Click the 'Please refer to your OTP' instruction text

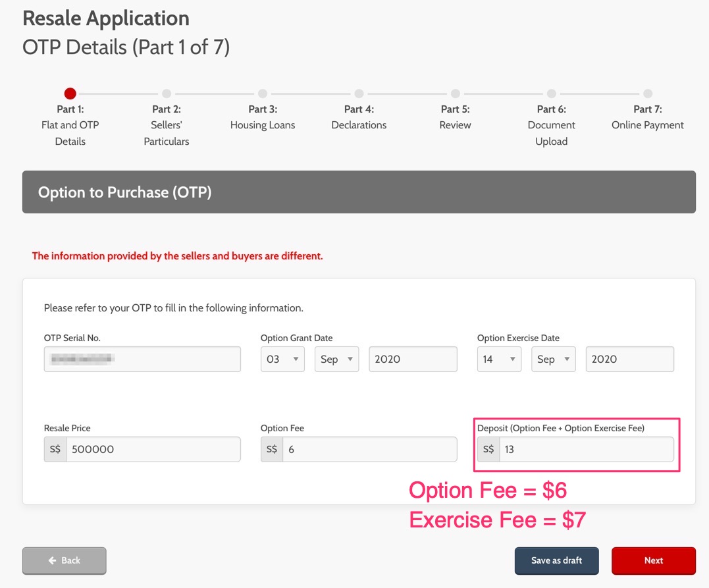coord(174,308)
